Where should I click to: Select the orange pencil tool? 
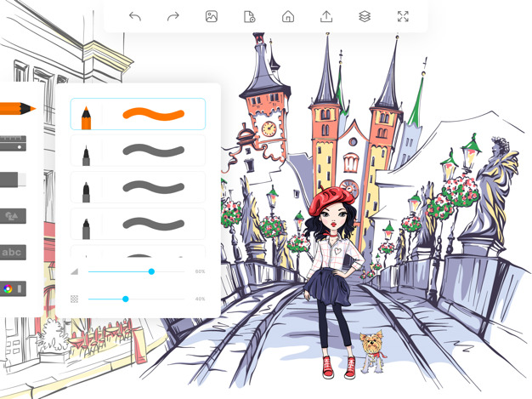(15, 108)
